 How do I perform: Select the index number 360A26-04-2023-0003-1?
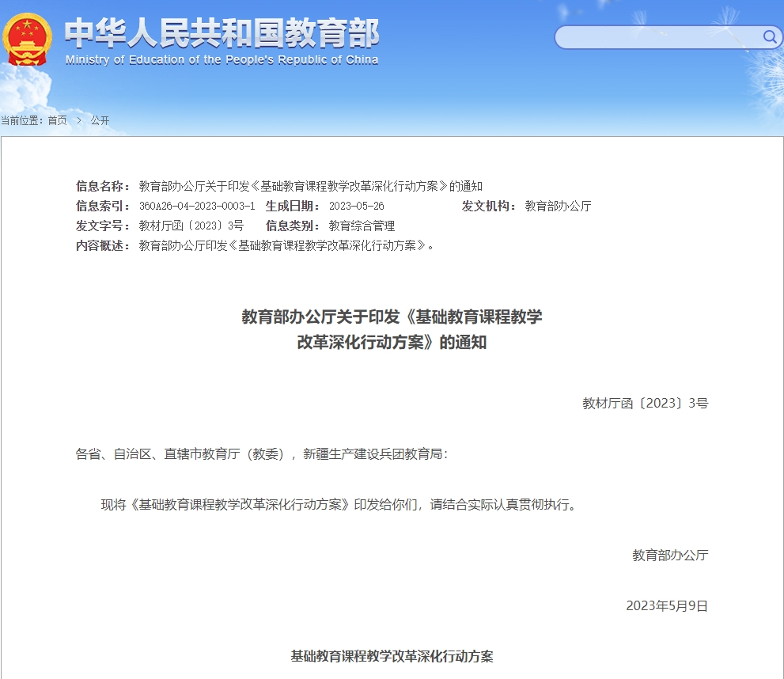coord(197,206)
